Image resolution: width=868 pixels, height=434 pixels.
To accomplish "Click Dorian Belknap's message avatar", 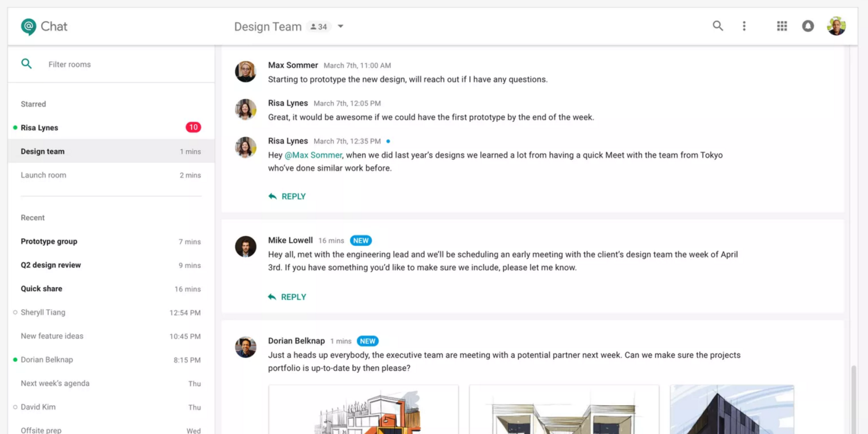I will pos(245,347).
